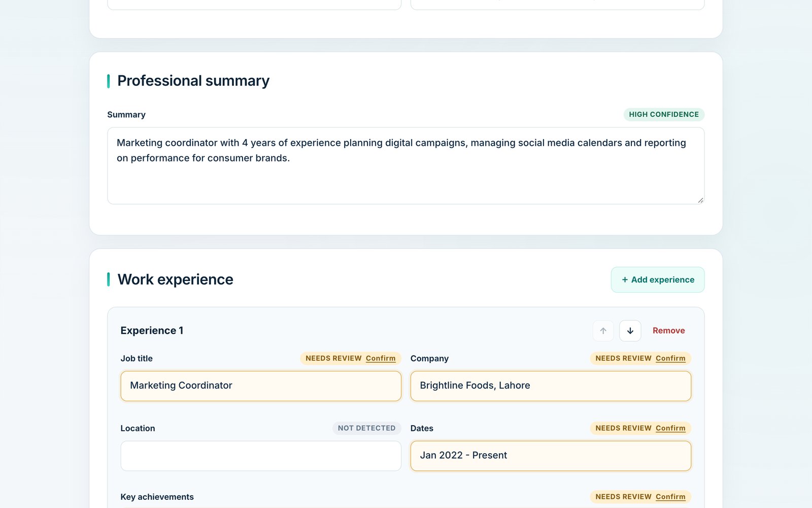This screenshot has height=508, width=812.
Task: Click the Experience 1 title
Action: coord(152,331)
